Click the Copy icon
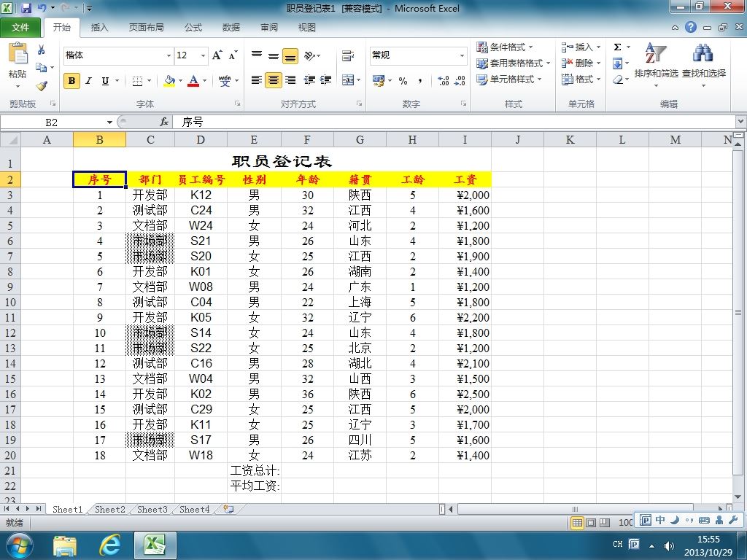 point(42,68)
